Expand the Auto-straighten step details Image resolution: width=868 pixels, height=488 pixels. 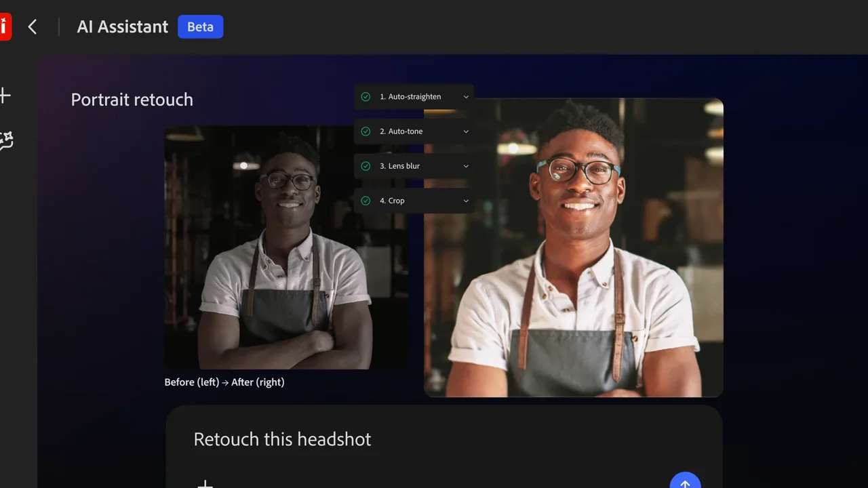click(465, 96)
